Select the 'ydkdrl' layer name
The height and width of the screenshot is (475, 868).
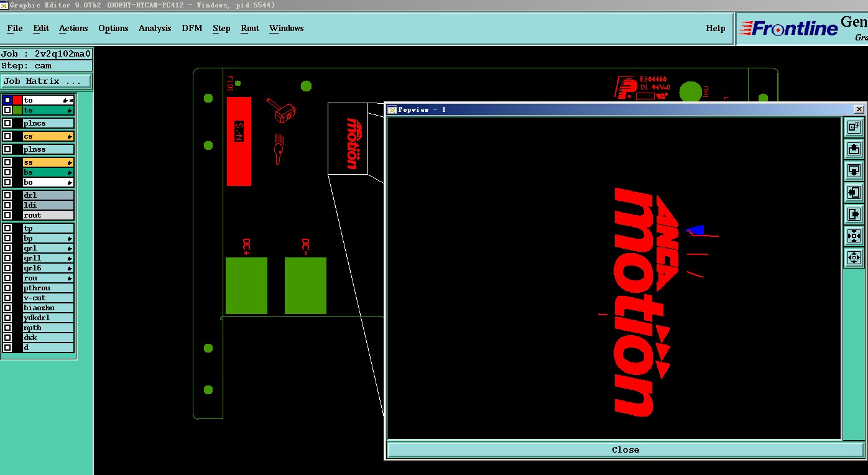point(48,318)
